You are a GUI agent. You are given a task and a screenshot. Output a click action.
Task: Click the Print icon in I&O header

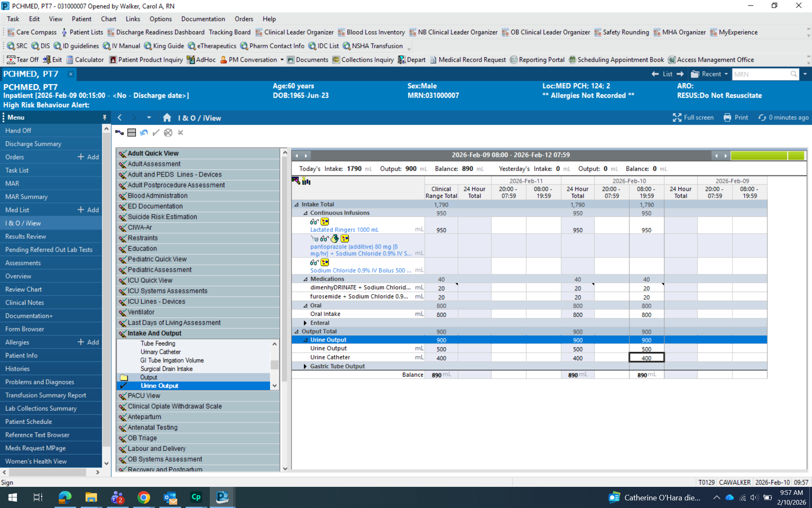tap(727, 118)
